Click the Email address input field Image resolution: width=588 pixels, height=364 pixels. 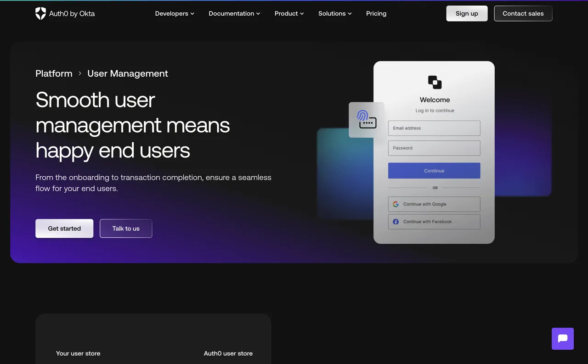pos(434,128)
